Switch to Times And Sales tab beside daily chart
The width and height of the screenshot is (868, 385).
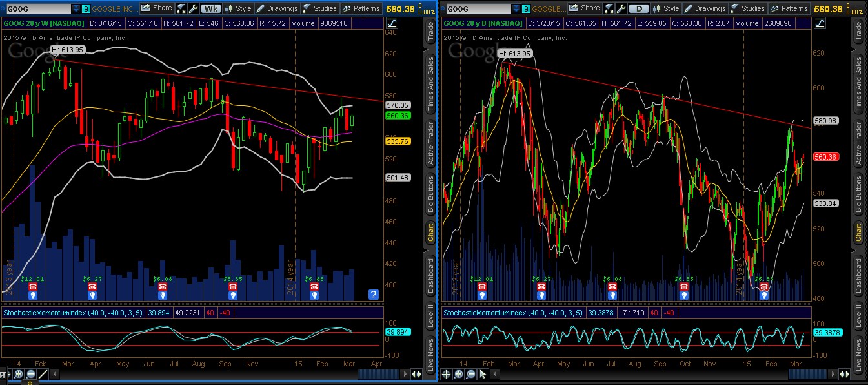click(858, 84)
